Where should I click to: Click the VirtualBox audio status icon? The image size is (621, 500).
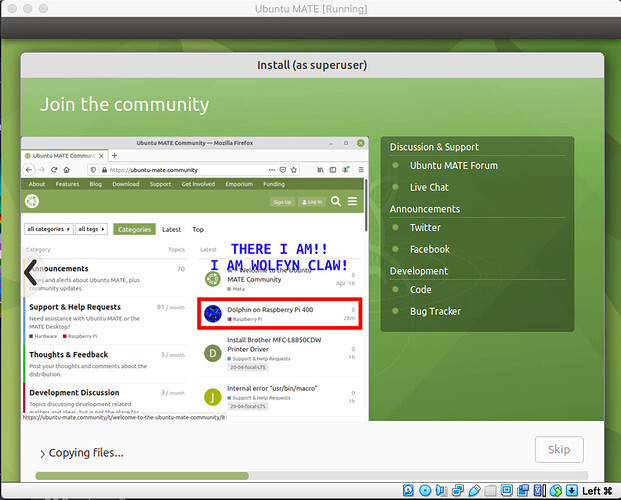point(441,490)
